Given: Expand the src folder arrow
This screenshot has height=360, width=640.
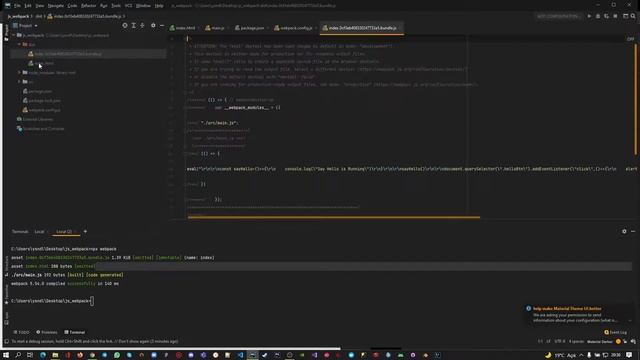Looking at the screenshot, I should (x=19, y=82).
